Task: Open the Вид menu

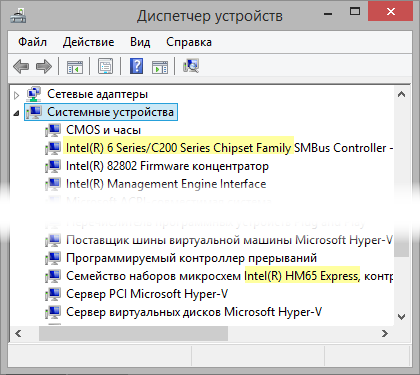Action: pyautogui.click(x=140, y=42)
